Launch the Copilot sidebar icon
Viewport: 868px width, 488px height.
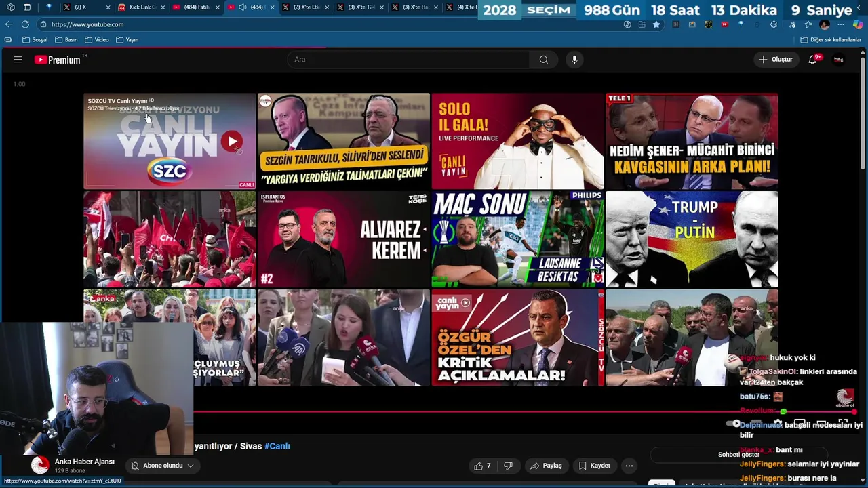point(858,24)
